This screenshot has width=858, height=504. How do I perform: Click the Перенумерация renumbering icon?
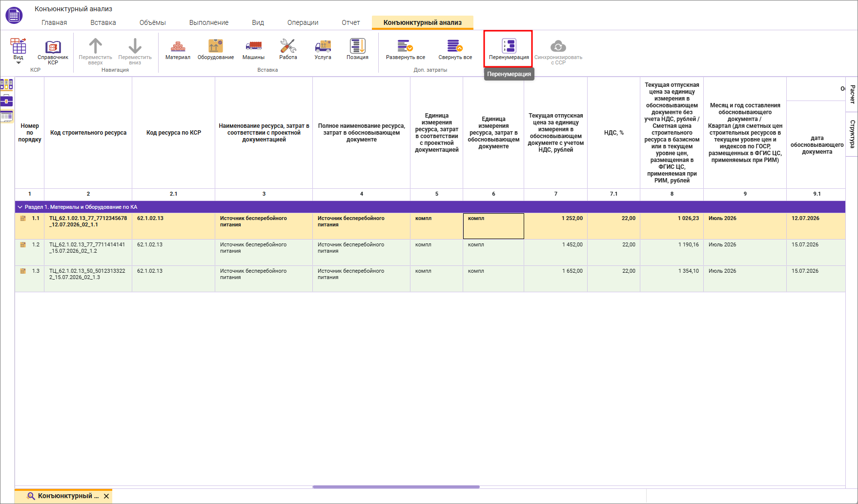click(509, 46)
